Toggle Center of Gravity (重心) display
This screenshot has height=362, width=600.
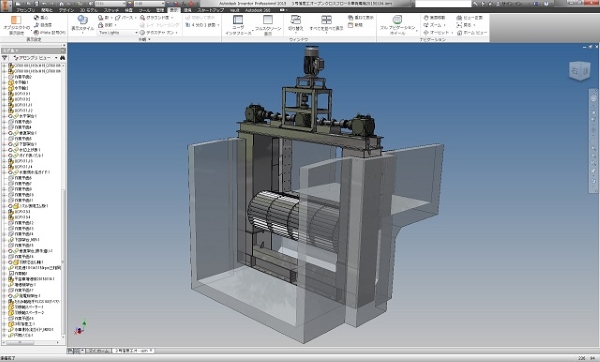pos(41,18)
